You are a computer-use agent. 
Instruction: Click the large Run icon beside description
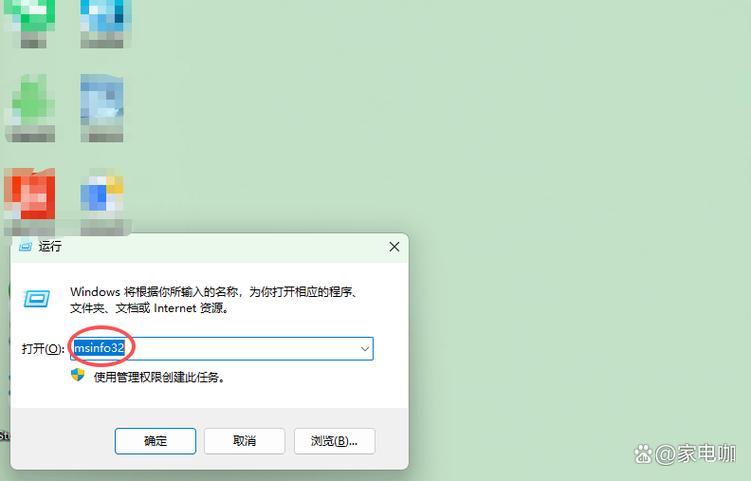(37, 298)
